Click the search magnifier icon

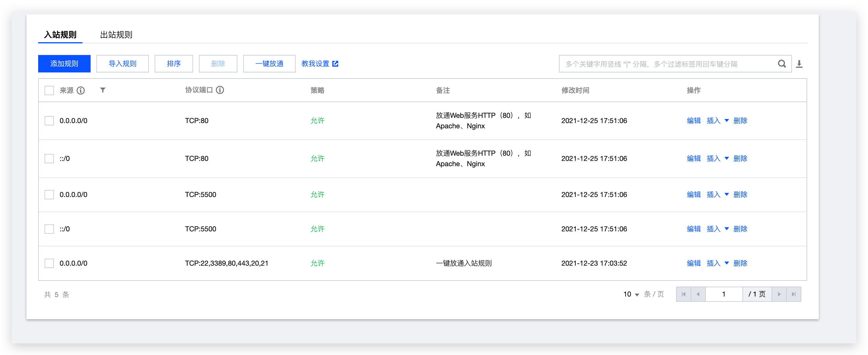tap(782, 64)
